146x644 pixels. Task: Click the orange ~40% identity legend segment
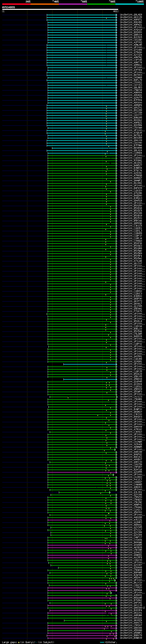coord(45,4)
